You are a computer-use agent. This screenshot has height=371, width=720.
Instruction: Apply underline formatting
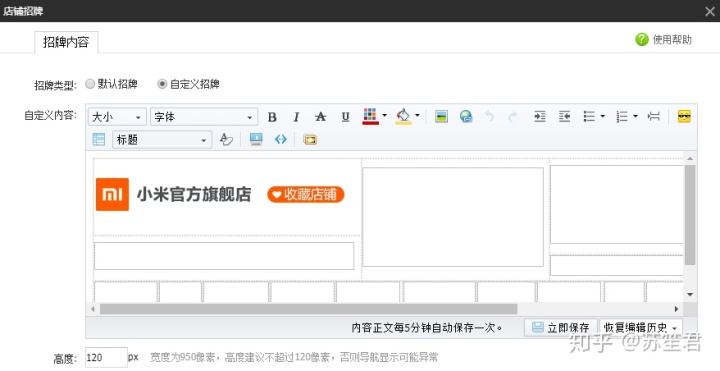tap(345, 117)
